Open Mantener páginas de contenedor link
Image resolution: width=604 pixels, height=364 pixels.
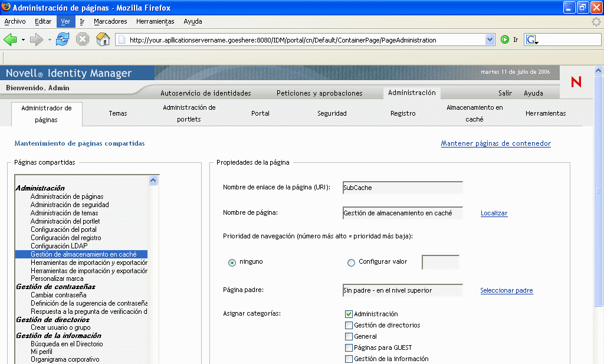tap(495, 144)
